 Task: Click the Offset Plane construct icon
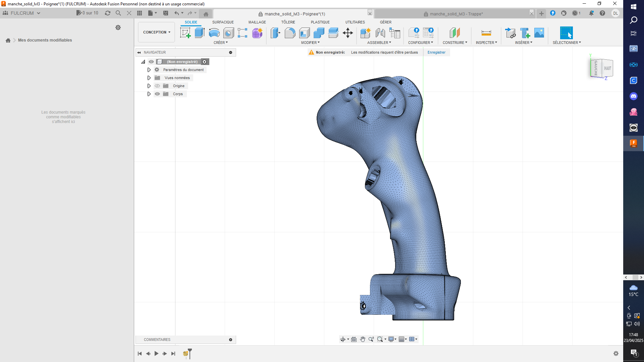tap(455, 33)
